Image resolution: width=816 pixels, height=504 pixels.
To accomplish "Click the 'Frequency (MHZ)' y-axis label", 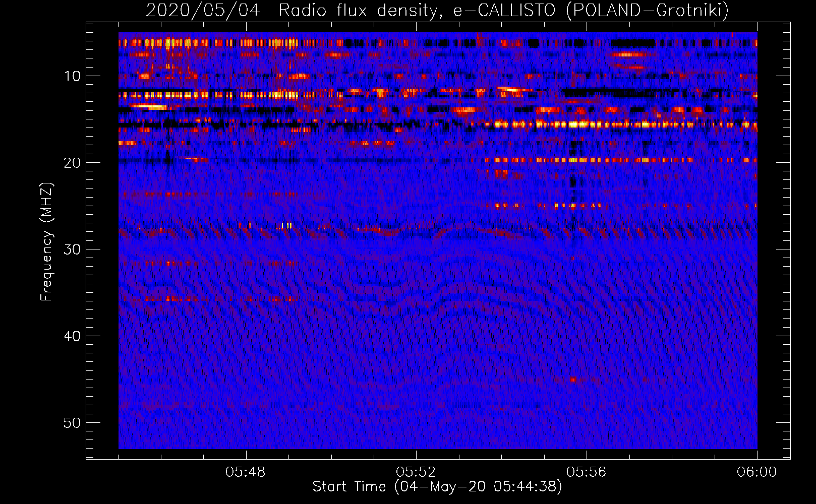I will coord(46,242).
